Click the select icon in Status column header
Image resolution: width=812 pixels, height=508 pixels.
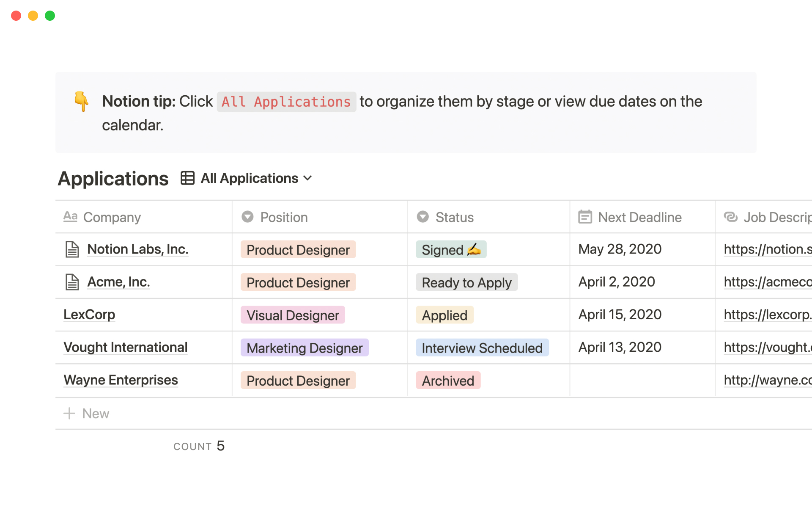tap(422, 217)
